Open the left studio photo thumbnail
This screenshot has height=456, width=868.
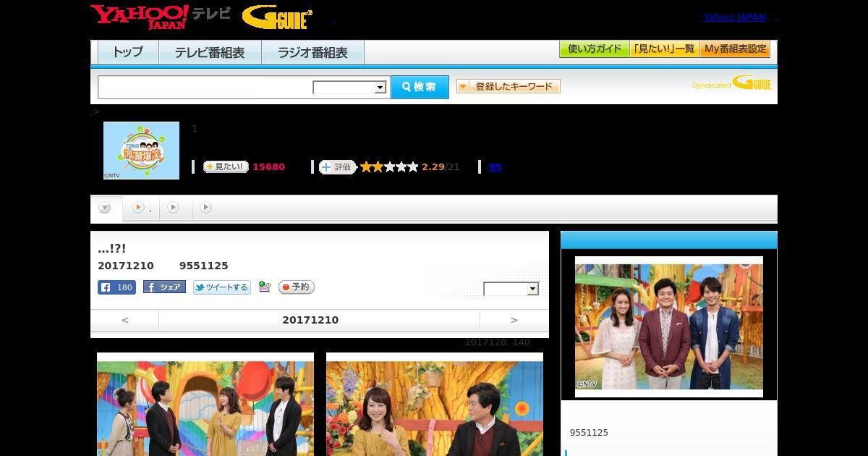[205, 404]
